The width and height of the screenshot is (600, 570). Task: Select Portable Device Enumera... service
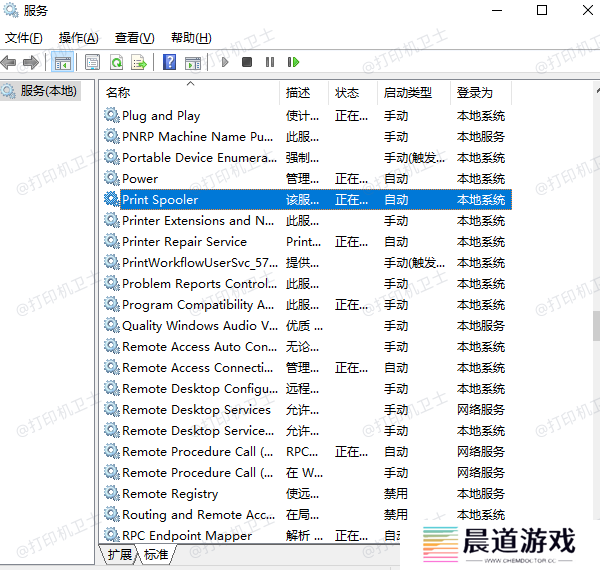[x=307, y=158]
